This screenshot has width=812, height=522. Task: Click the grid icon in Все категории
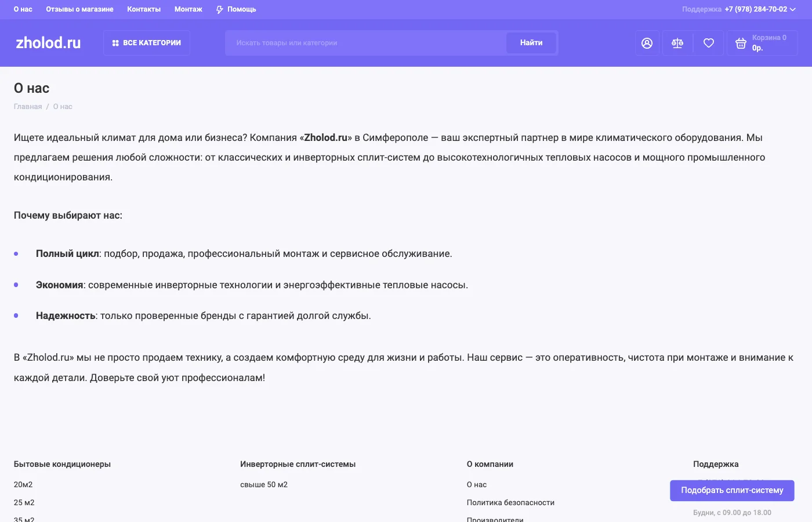[x=115, y=43]
